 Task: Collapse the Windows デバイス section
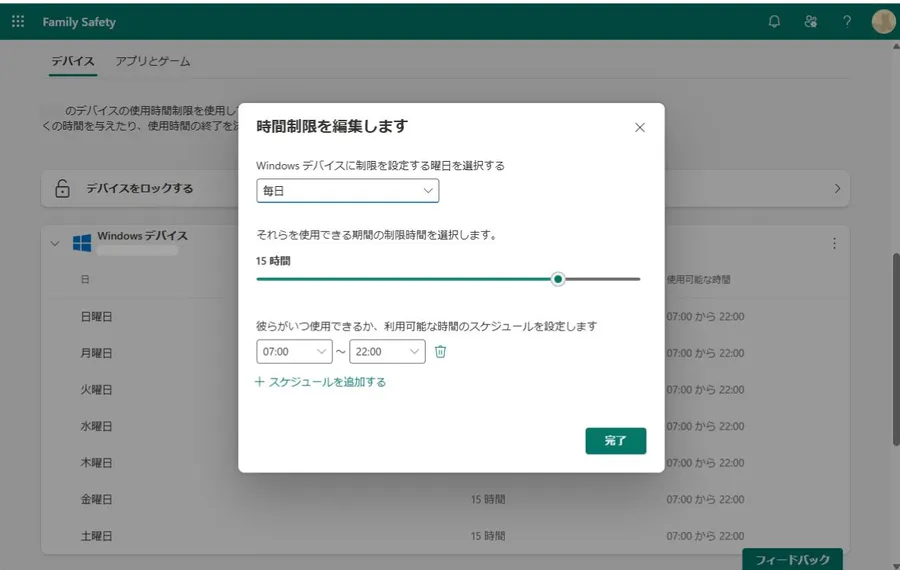pyautogui.click(x=55, y=243)
